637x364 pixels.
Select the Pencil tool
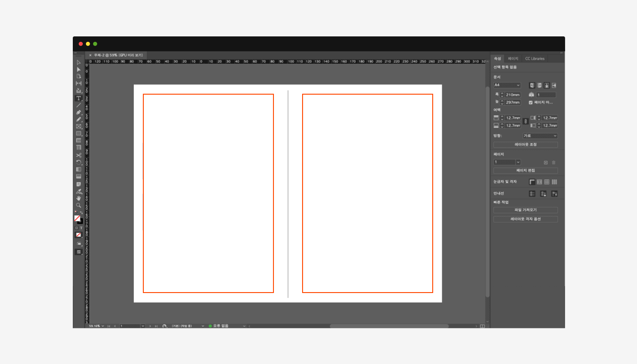pos(79,119)
